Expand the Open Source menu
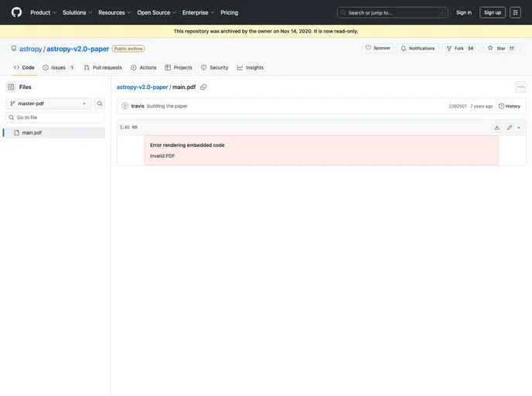The height and width of the screenshot is (396, 532). [156, 12]
